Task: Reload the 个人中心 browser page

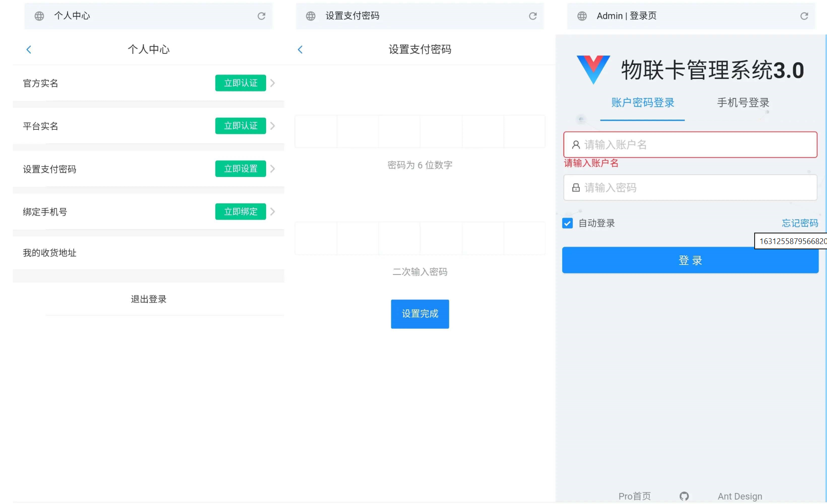Action: click(261, 16)
